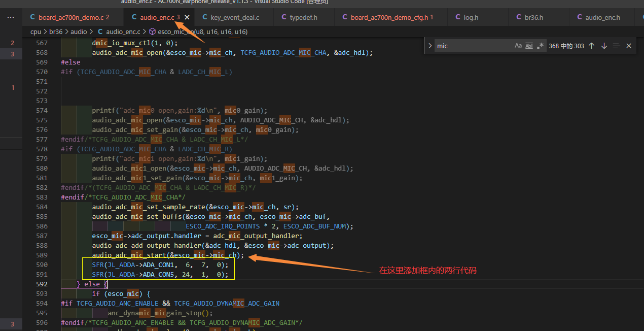Screen dimensions: 644x331
Task: Click the "368 中的 303" match count
Action: (x=566, y=46)
